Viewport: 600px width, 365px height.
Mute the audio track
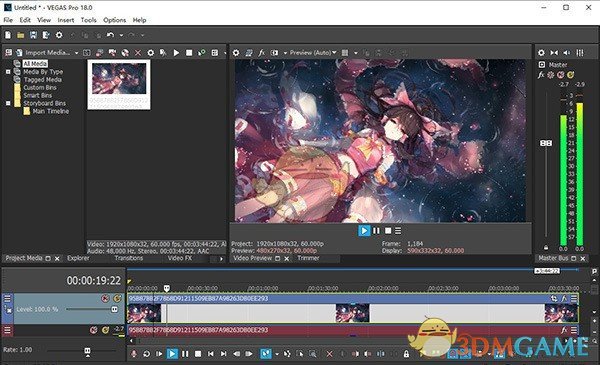[93, 330]
